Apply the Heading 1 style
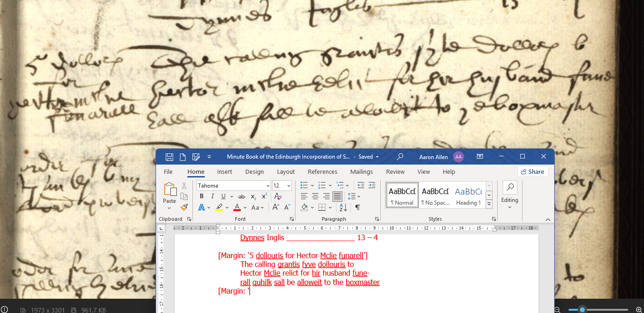The width and height of the screenshot is (644, 313). tap(468, 196)
